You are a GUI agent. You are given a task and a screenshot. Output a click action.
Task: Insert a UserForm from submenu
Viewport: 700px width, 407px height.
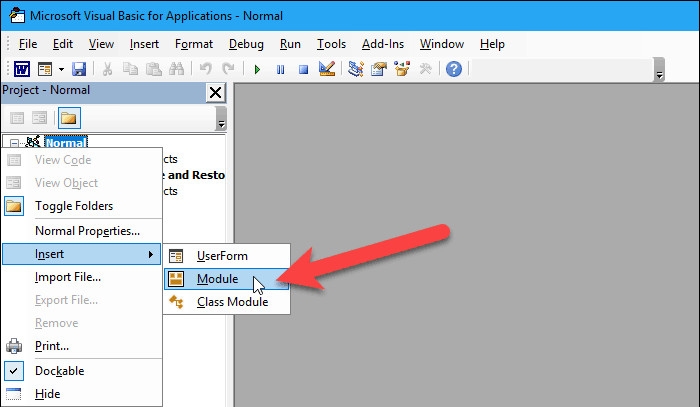coord(227,256)
